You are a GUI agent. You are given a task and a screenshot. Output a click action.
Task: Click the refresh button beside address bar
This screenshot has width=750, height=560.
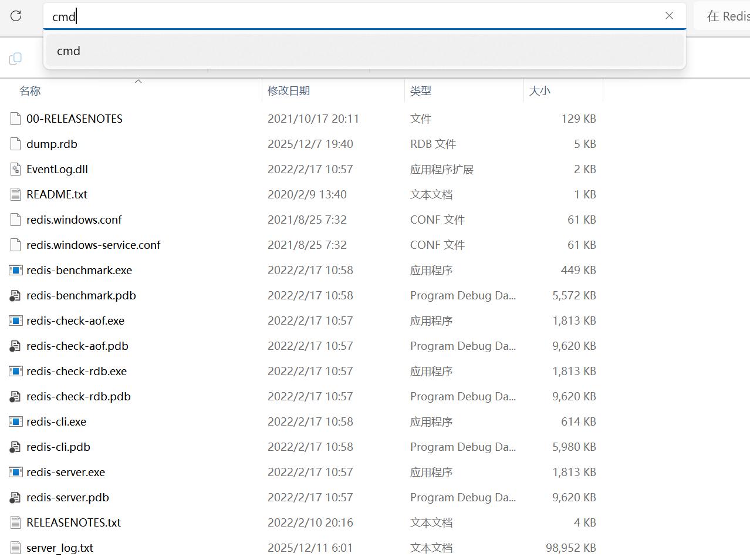tap(16, 16)
